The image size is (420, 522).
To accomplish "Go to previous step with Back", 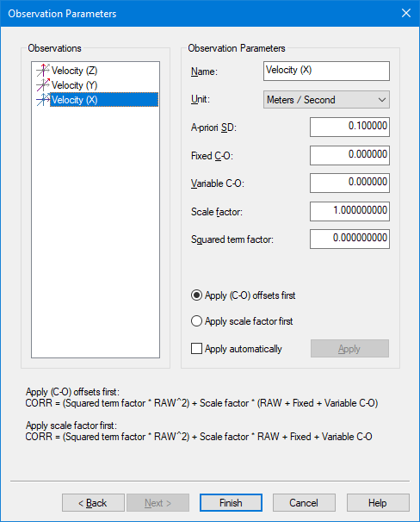I will [x=93, y=503].
